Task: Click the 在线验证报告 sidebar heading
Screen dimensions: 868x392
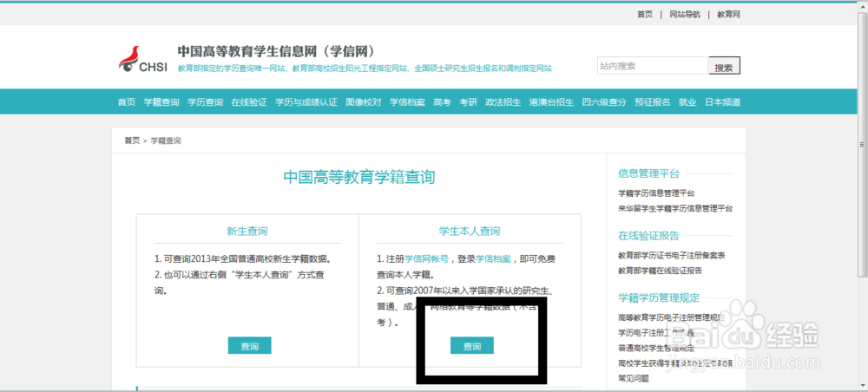Action: pos(648,236)
